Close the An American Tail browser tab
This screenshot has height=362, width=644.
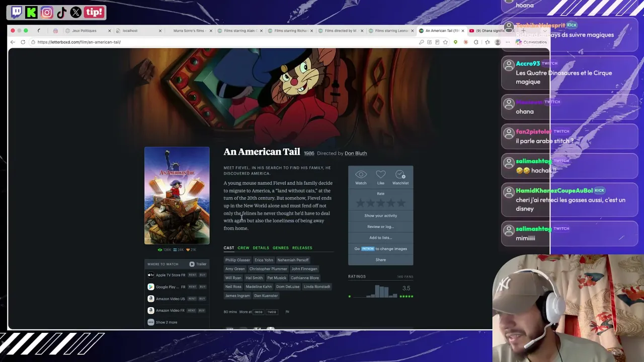[463, 31]
